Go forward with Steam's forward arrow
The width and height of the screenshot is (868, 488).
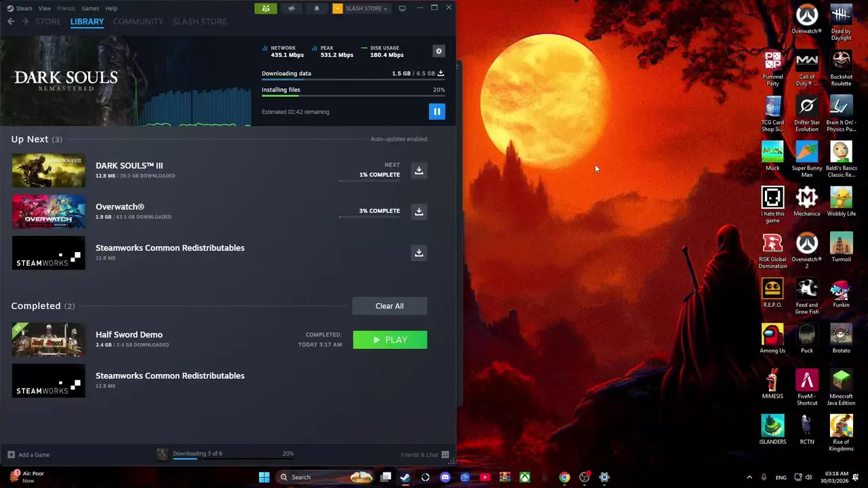pyautogui.click(x=25, y=22)
